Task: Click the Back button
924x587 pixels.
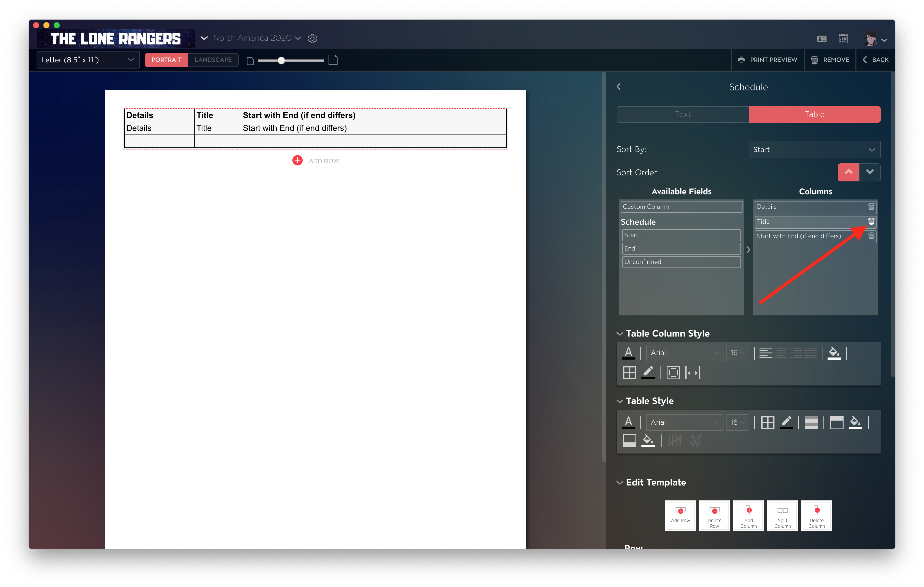Action: (876, 60)
